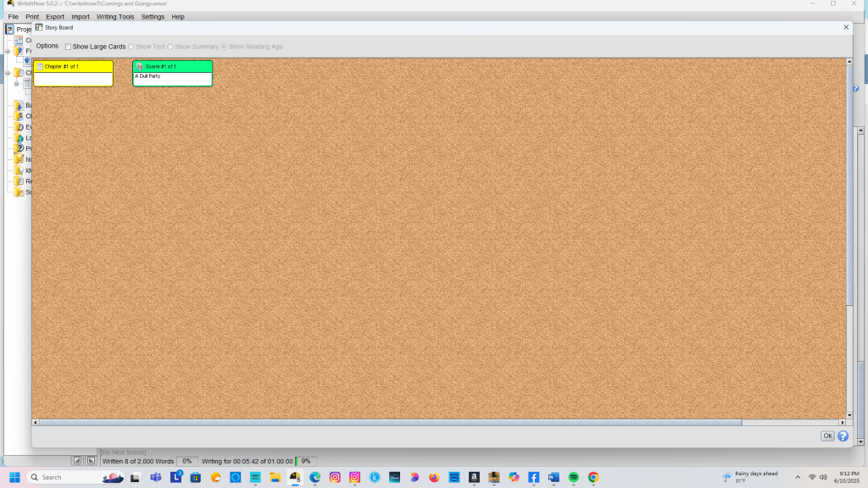Click the Chapter #1 card page icon
This screenshot has width=868, height=488.
click(40, 66)
